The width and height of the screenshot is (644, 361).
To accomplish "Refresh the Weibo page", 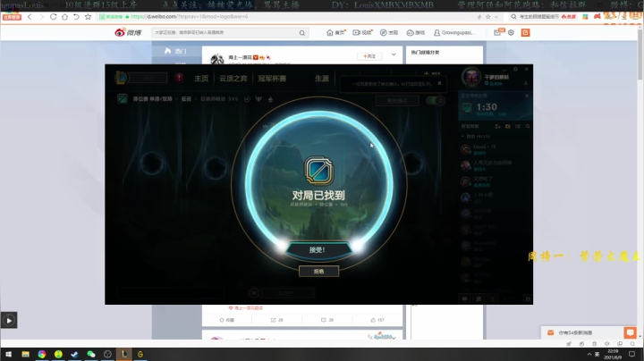I will click(x=53, y=17).
